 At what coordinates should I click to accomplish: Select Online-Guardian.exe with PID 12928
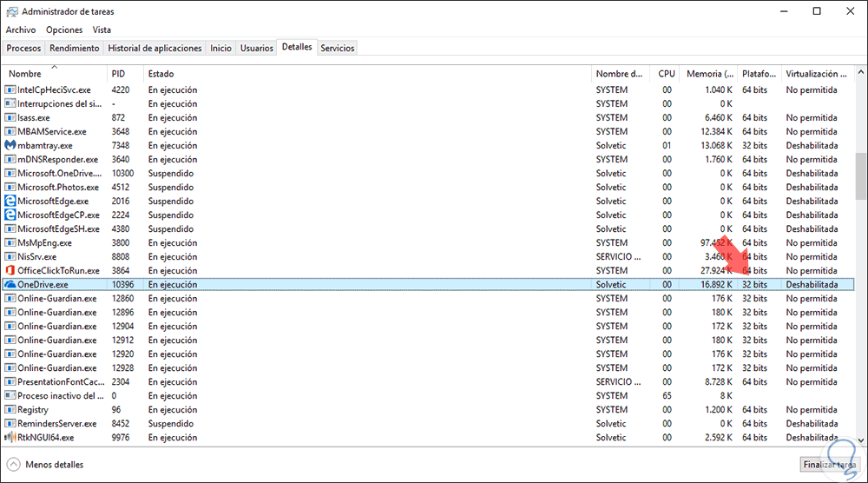tap(429, 367)
